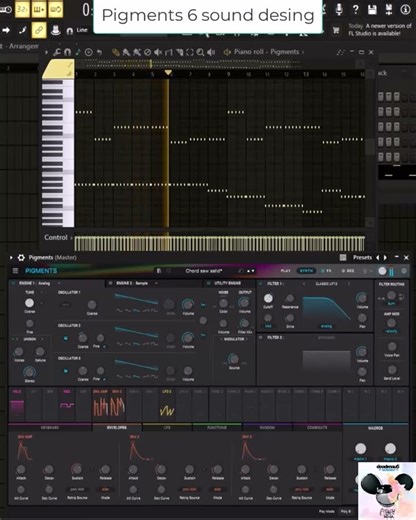The width and height of the screenshot is (416, 520).
Task: Open the Engine 1 Analog type dropdown
Action: [x=59, y=283]
